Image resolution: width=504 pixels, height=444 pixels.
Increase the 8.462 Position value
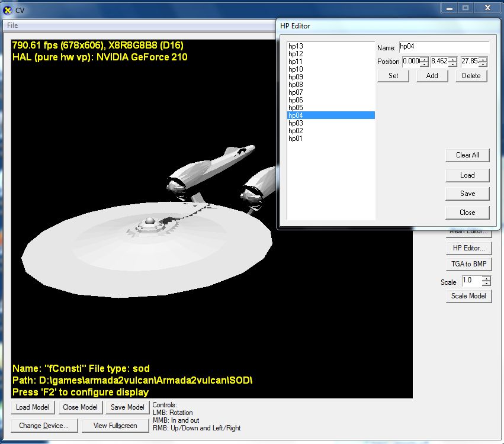pyautogui.click(x=453, y=59)
